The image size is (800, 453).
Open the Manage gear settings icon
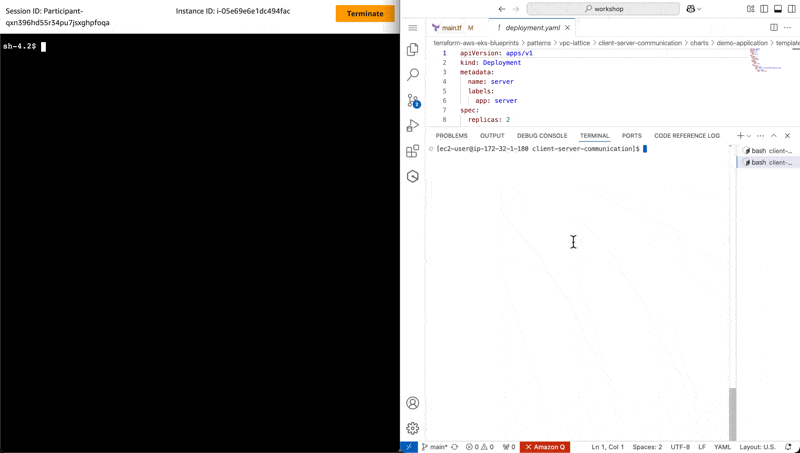coord(413,428)
